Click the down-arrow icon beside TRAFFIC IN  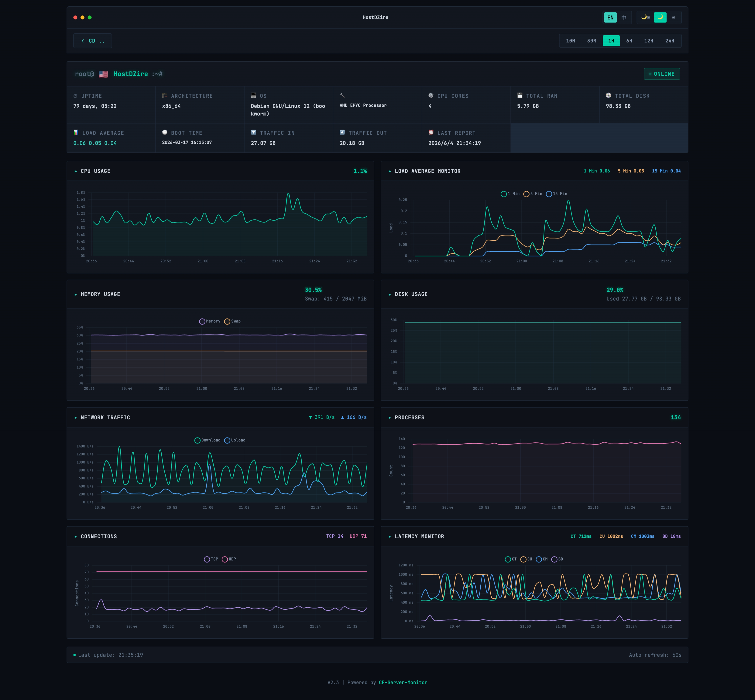point(254,132)
